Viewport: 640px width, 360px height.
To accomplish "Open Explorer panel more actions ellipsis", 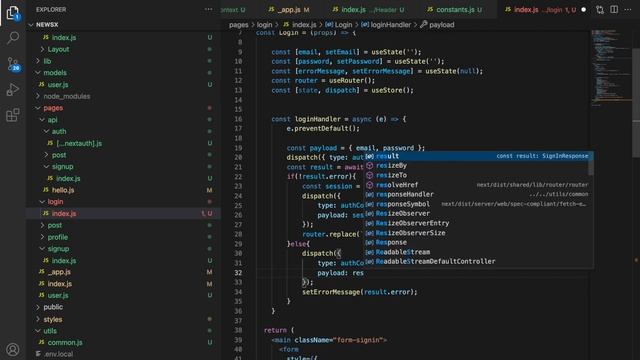I will coord(208,9).
